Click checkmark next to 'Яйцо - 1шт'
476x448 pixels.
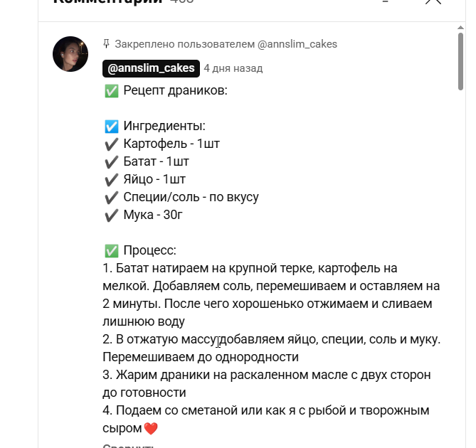(112, 180)
